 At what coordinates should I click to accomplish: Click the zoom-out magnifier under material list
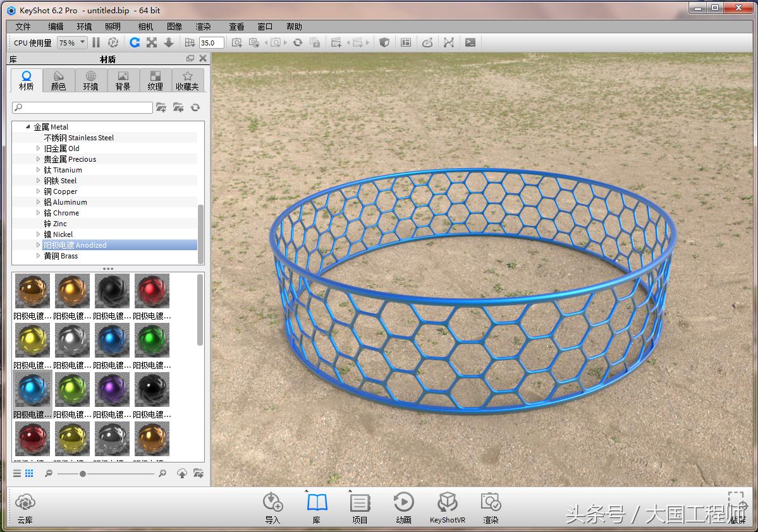[x=49, y=473]
